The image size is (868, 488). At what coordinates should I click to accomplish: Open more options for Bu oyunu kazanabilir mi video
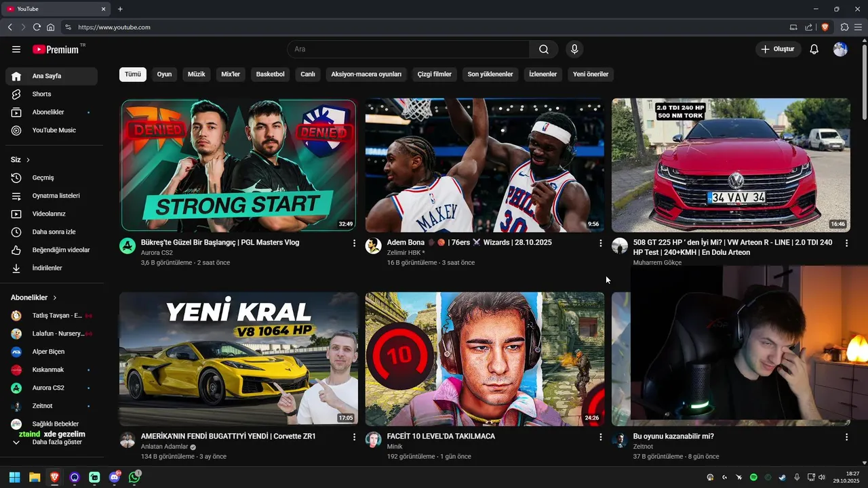(846, 437)
